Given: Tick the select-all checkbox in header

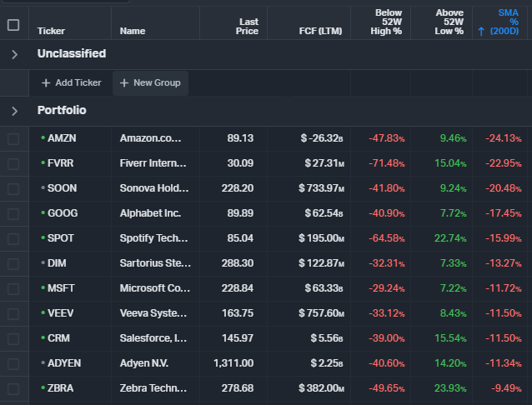Looking at the screenshot, I should click(13, 25).
